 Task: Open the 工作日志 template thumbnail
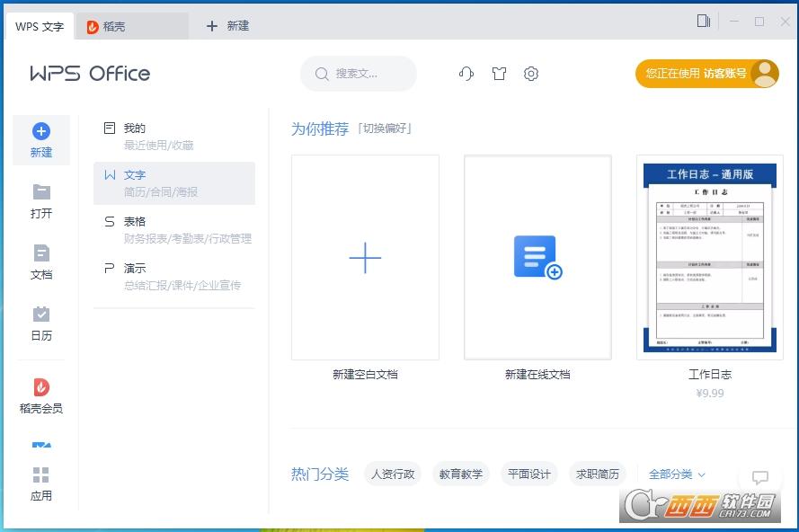click(710, 257)
